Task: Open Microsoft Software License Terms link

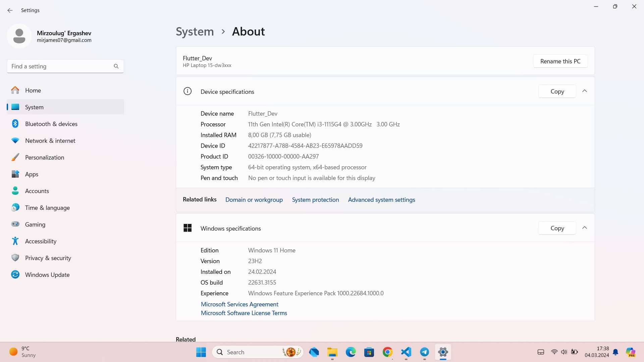Action: tap(244, 313)
